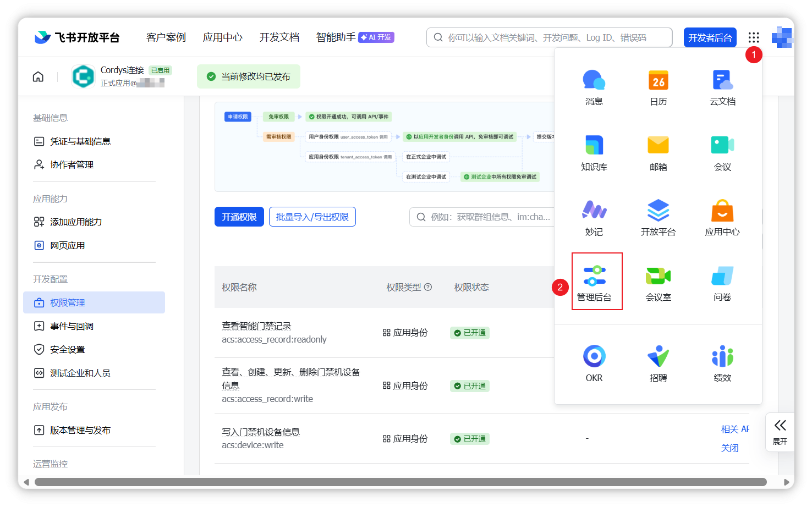The height and width of the screenshot is (507, 812).
Task: Focus the top documentation search field
Action: coord(550,37)
